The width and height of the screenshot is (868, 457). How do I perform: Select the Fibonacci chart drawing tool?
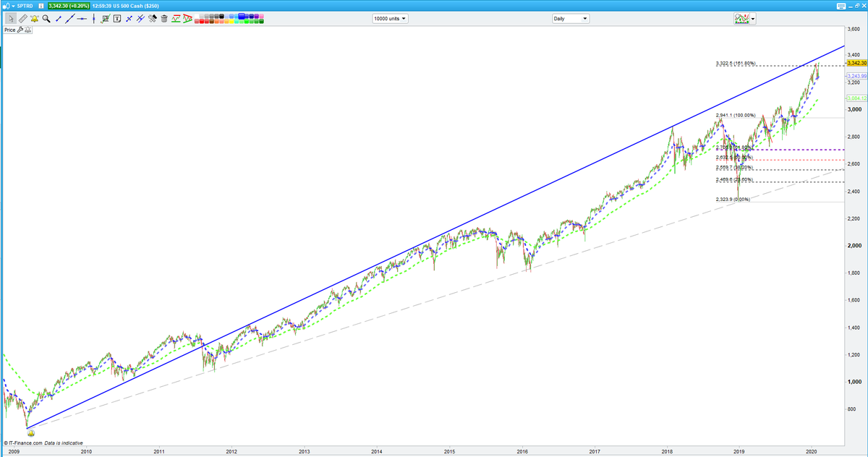105,18
